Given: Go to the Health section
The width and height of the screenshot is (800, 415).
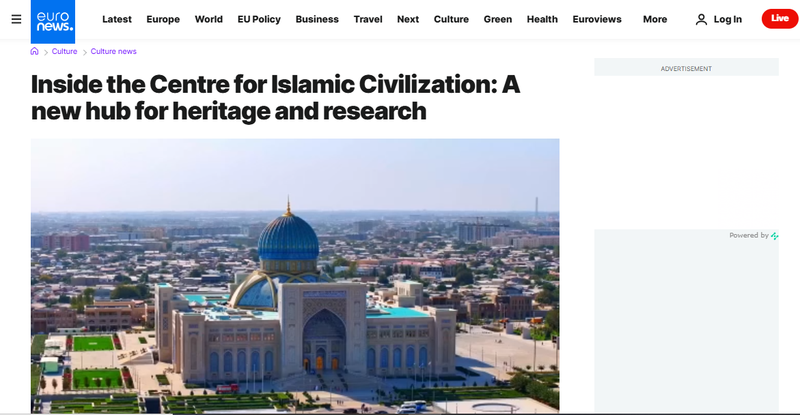Looking at the screenshot, I should [x=542, y=19].
